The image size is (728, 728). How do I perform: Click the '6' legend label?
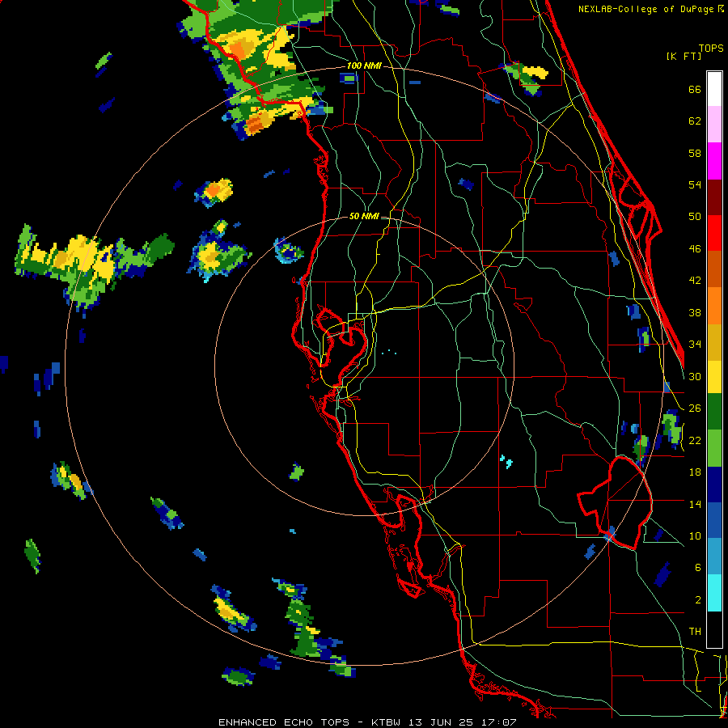pos(697,568)
